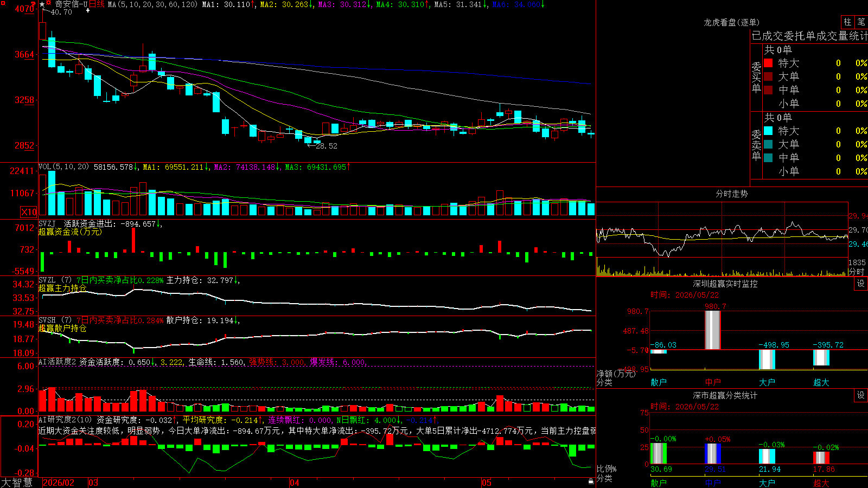Click the -86.03 散户 net amount bar
The image size is (868, 488).
[659, 351]
